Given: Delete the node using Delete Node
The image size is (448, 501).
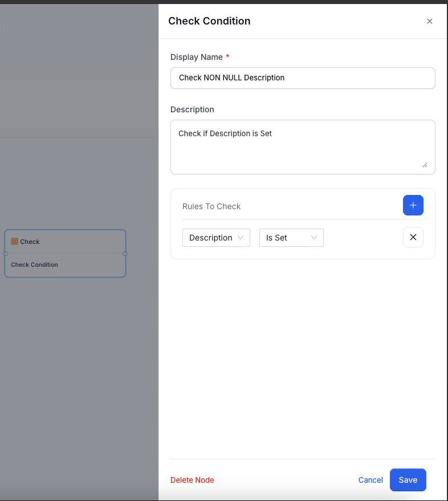Looking at the screenshot, I should pyautogui.click(x=192, y=480).
